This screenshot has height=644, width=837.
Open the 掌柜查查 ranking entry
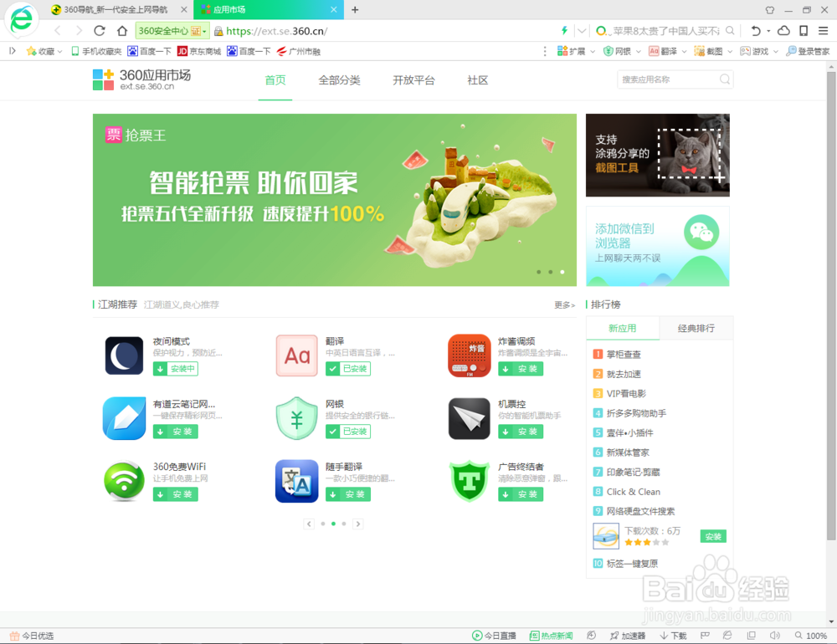tap(624, 355)
